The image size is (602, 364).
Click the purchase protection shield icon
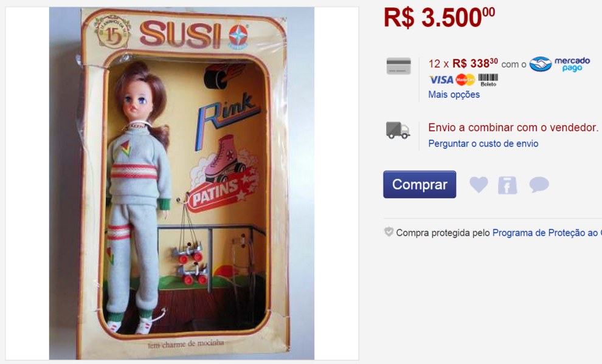click(x=389, y=232)
